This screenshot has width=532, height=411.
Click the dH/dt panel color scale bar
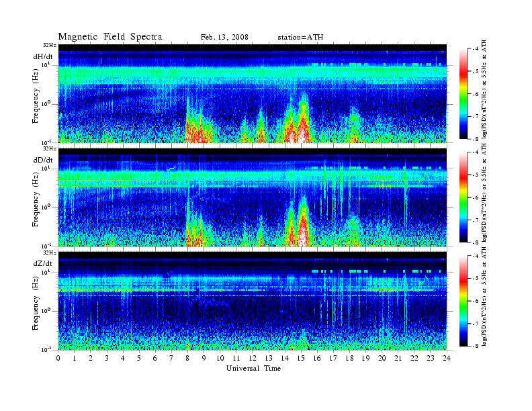pyautogui.click(x=463, y=93)
